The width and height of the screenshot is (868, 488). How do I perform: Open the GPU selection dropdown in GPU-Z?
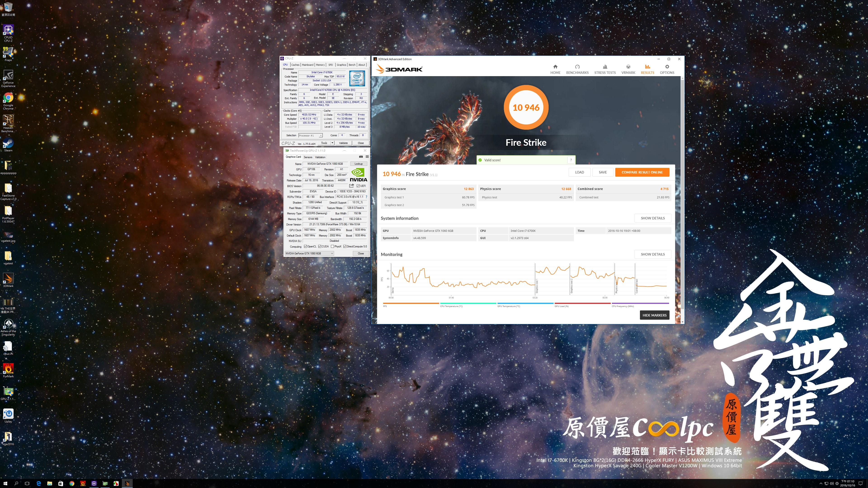point(309,253)
